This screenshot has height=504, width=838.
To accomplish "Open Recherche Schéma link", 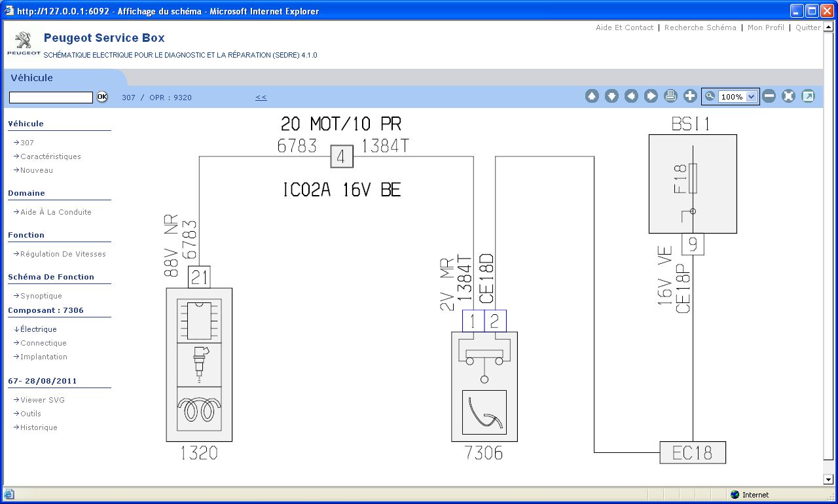I will coord(701,27).
